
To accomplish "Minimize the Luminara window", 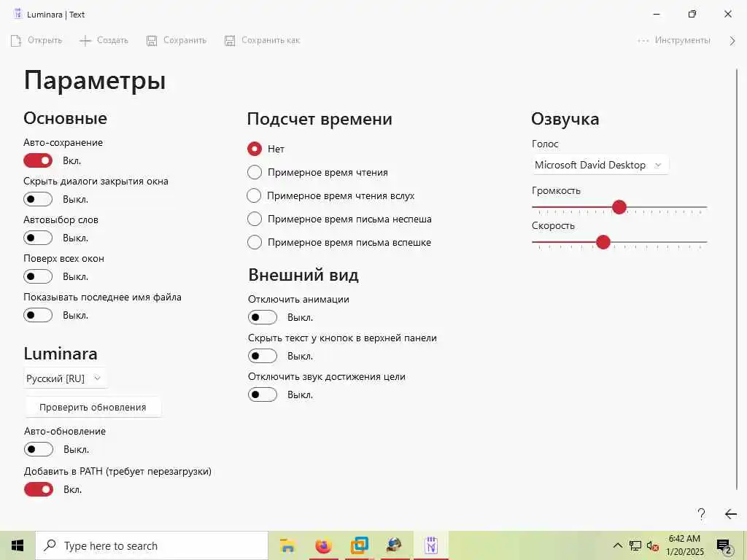I will click(657, 15).
